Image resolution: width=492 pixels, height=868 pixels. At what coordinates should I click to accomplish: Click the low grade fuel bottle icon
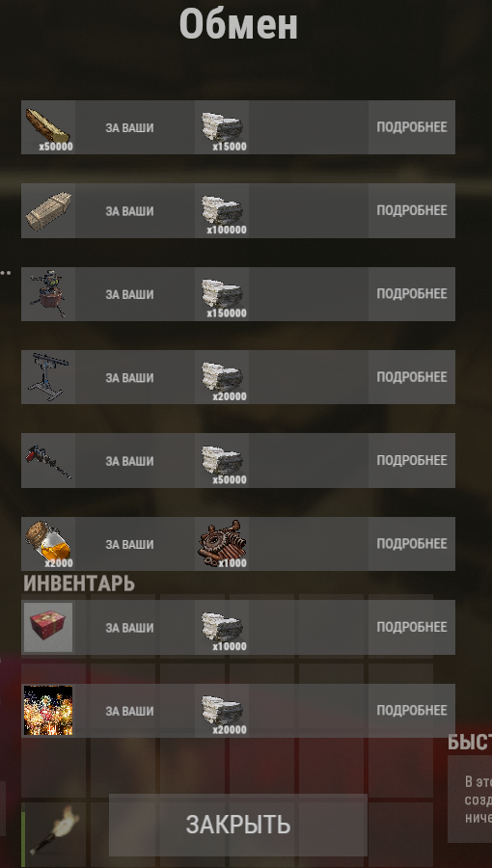[x=48, y=544]
